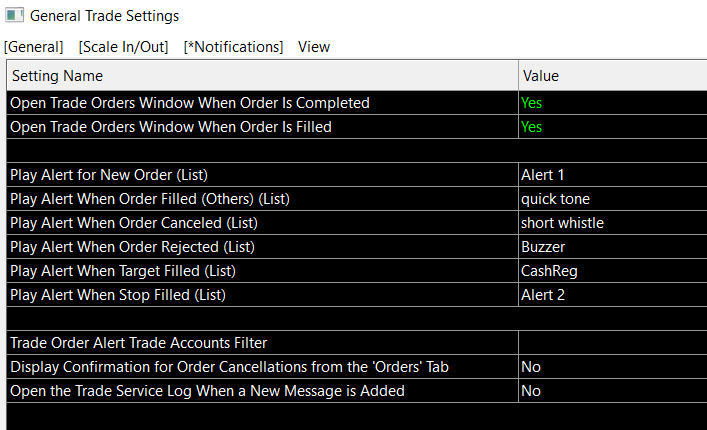
Task: Toggle Open Trade Orders Window When Completed value
Action: pos(532,103)
